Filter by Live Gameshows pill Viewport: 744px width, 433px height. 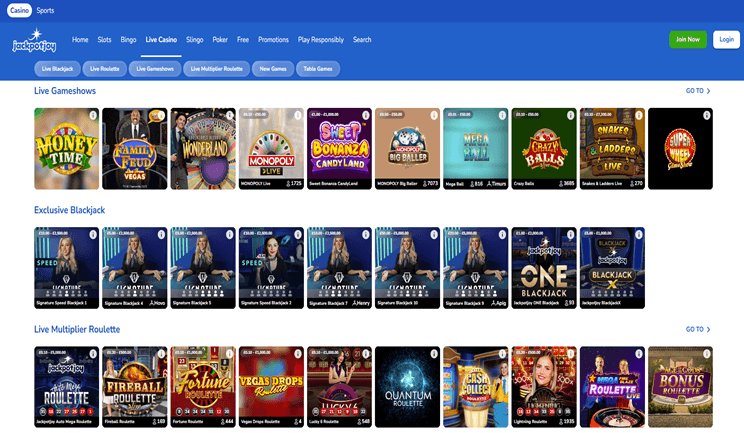155,69
